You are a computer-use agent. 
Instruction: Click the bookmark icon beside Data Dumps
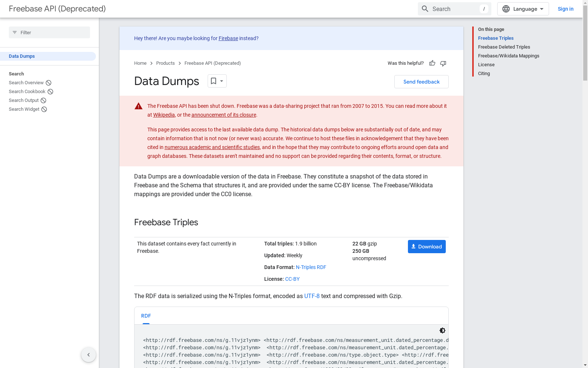[214, 81]
